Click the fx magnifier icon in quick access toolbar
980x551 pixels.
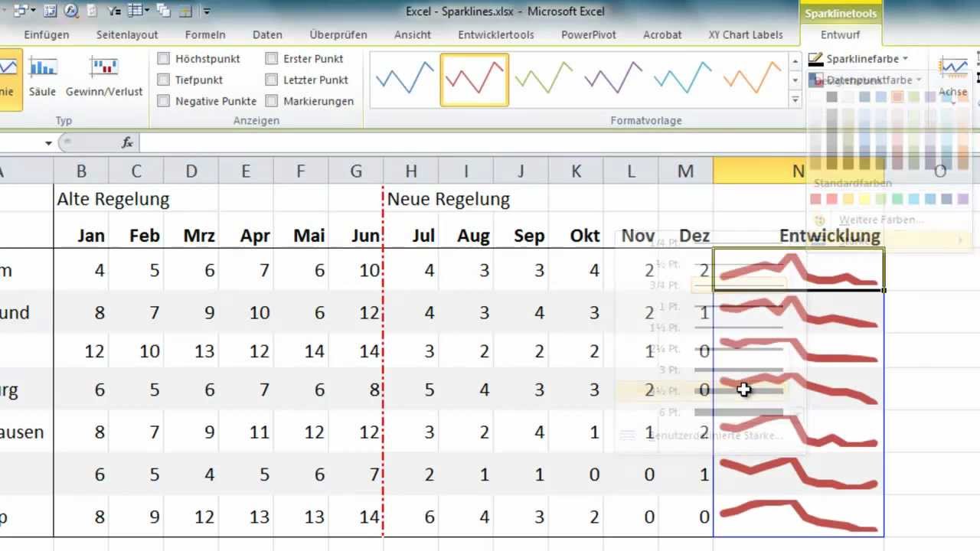(x=71, y=11)
